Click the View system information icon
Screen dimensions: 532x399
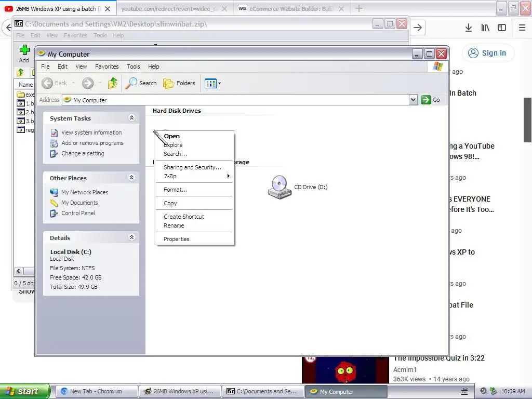click(54, 132)
